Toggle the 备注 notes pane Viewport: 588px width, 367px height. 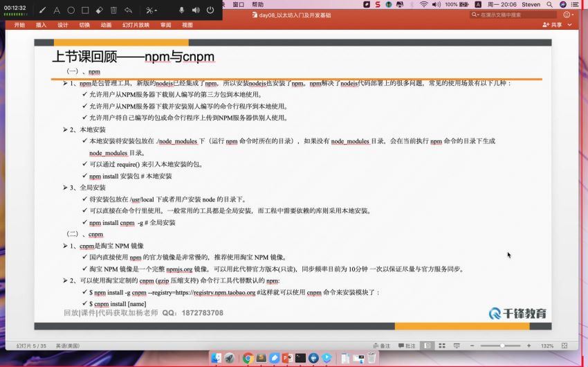tap(381, 346)
